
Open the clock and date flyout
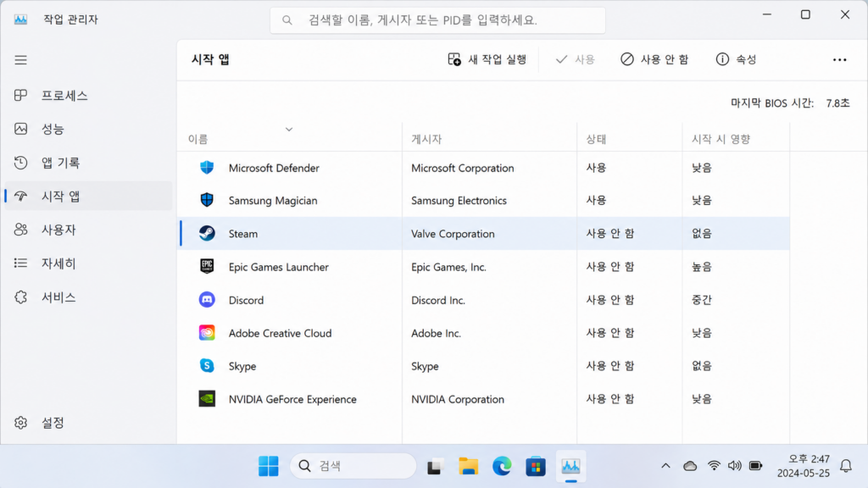point(804,466)
